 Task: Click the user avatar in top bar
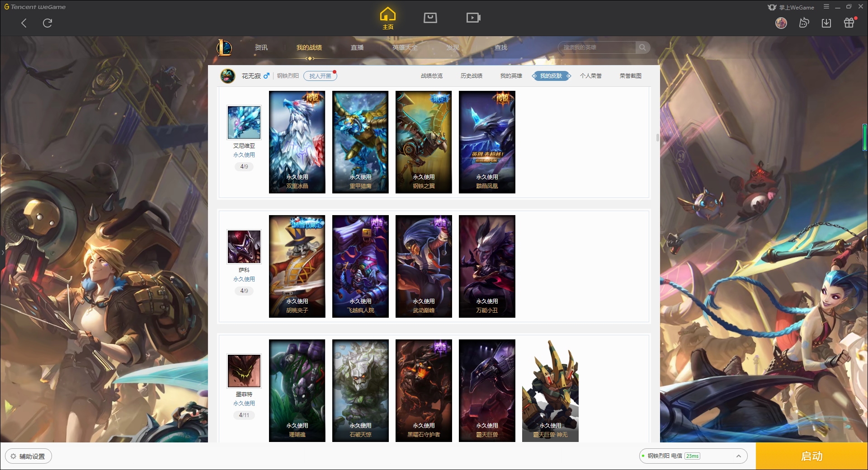tap(781, 23)
